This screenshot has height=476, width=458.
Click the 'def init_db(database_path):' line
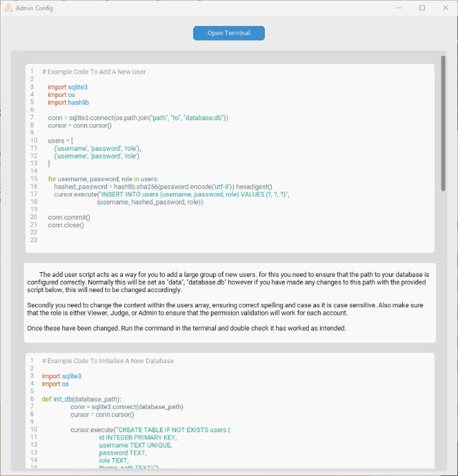tap(82, 399)
